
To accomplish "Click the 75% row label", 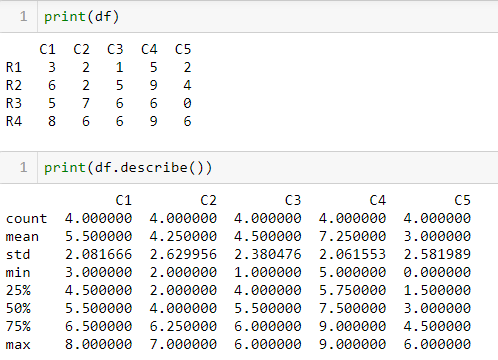I will point(18,326).
